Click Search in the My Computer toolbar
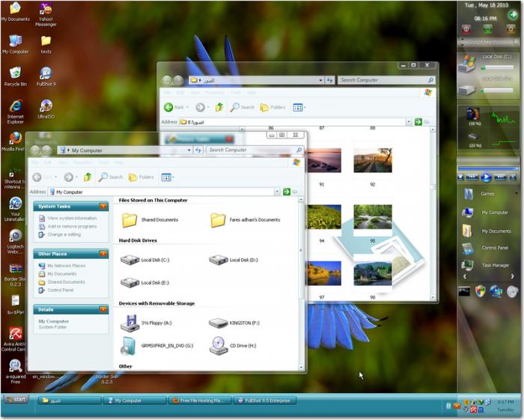 pos(111,177)
